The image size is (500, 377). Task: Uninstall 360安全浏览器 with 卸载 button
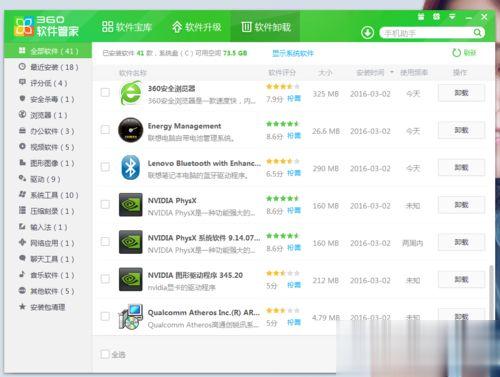tap(461, 93)
